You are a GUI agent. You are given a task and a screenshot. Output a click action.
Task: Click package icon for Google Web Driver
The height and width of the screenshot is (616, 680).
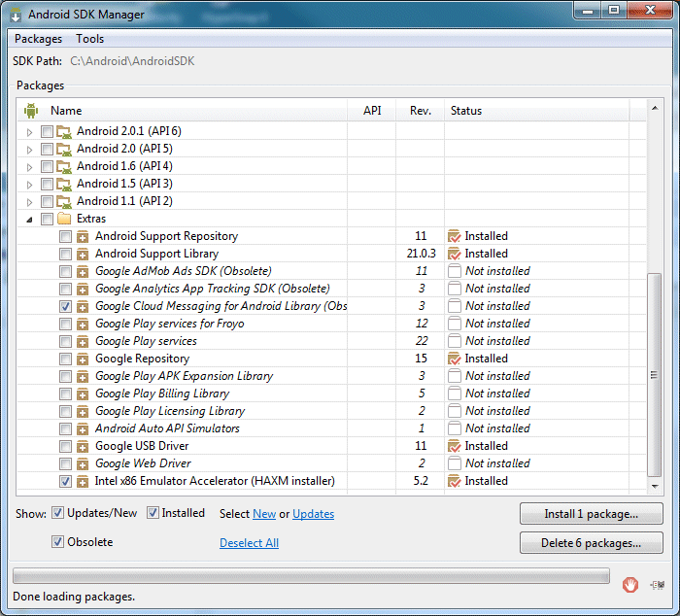pos(83,463)
